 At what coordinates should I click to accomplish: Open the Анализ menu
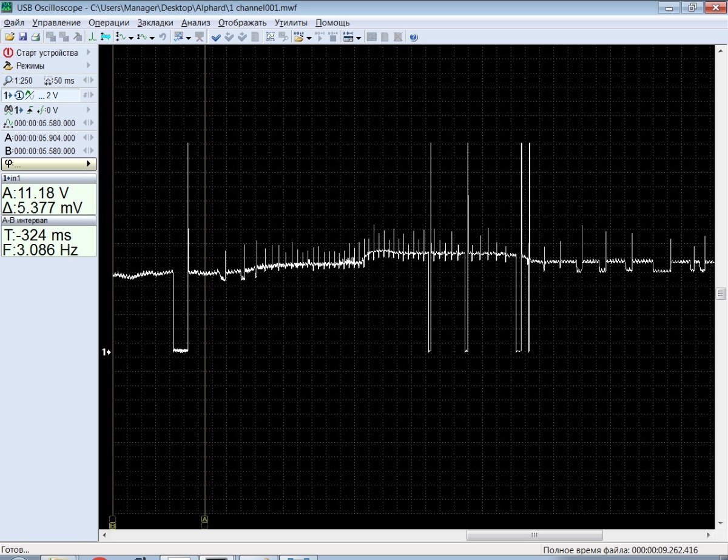[196, 22]
